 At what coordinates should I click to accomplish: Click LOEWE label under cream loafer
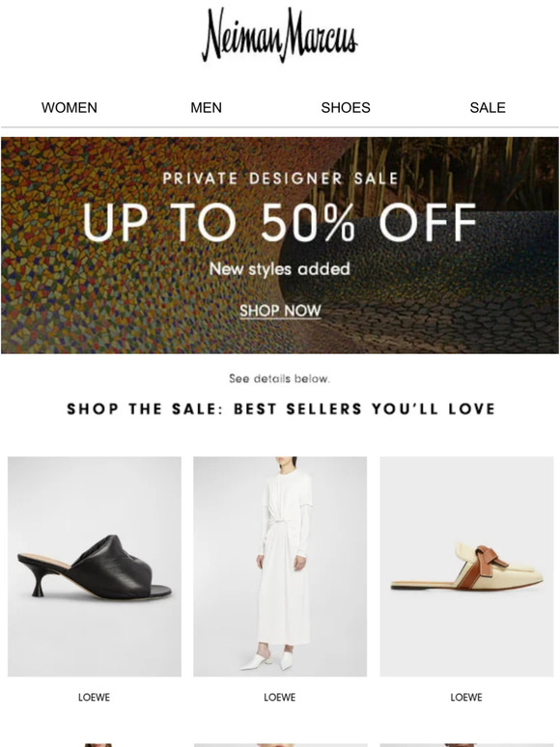click(x=466, y=698)
